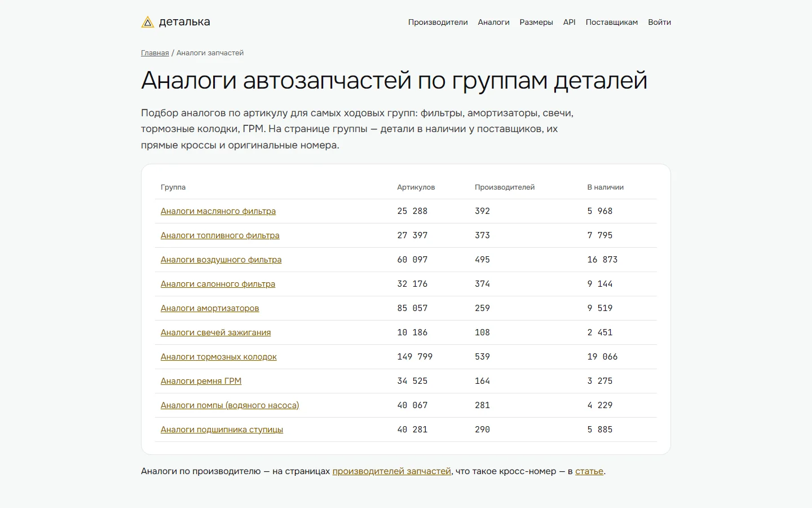The width and height of the screenshot is (812, 508).
Task: Click the Производителей column header
Action: click(x=505, y=187)
